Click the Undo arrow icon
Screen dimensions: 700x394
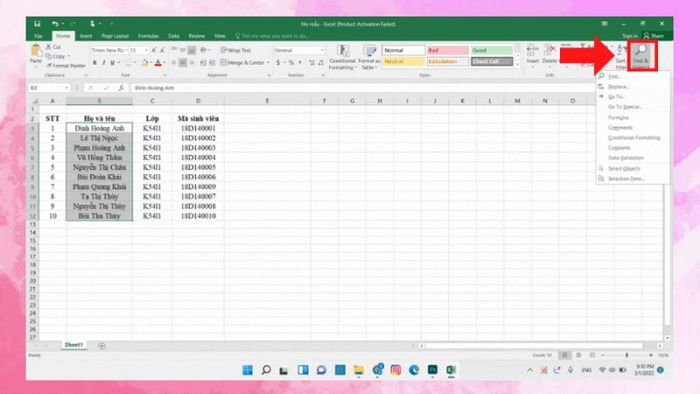click(x=55, y=24)
